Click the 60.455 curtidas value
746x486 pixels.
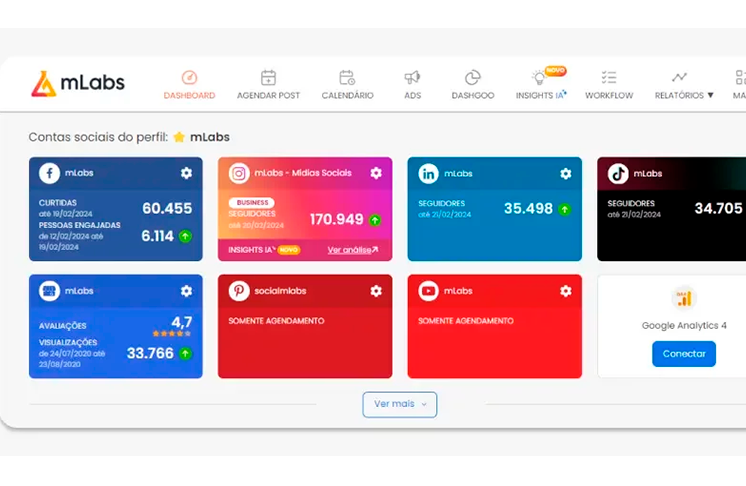(167, 208)
